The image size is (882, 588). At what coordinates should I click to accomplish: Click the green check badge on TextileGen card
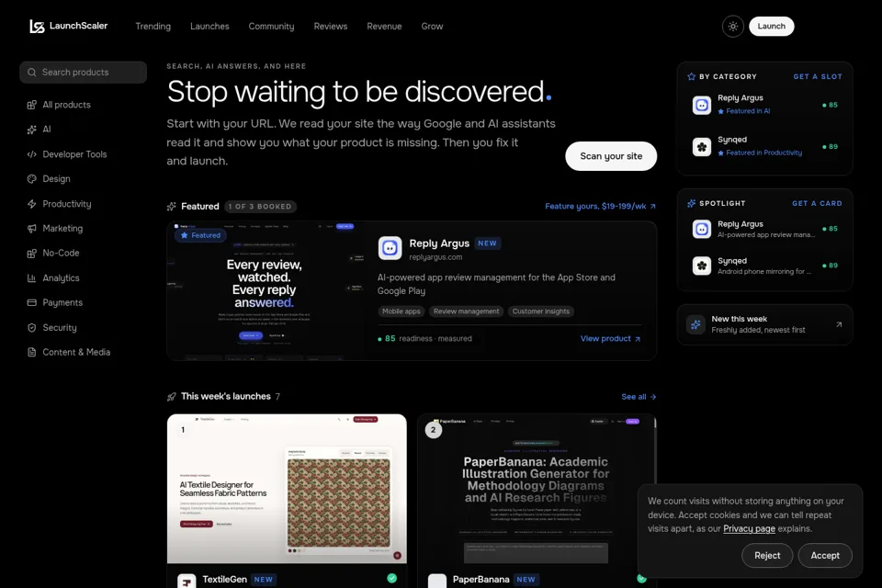pos(392,578)
